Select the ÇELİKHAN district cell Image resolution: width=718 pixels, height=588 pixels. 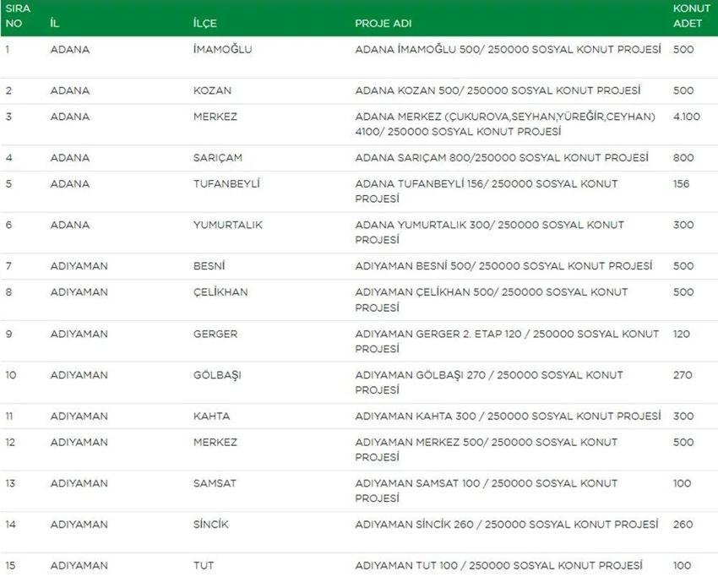220,292
